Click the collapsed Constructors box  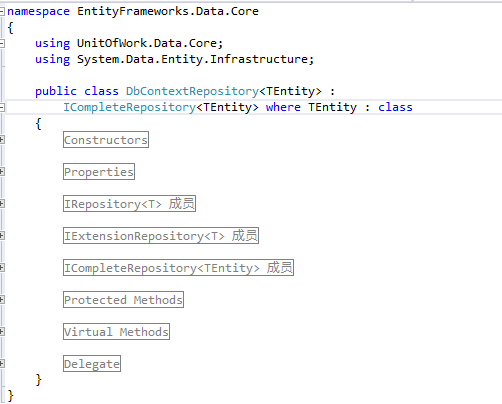click(x=106, y=140)
